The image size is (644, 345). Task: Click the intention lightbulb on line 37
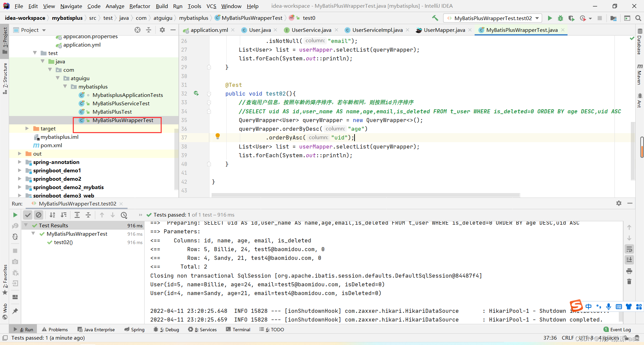click(218, 136)
